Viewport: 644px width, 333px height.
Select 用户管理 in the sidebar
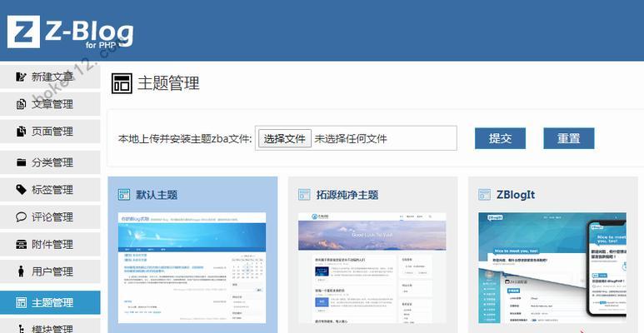pos(50,271)
